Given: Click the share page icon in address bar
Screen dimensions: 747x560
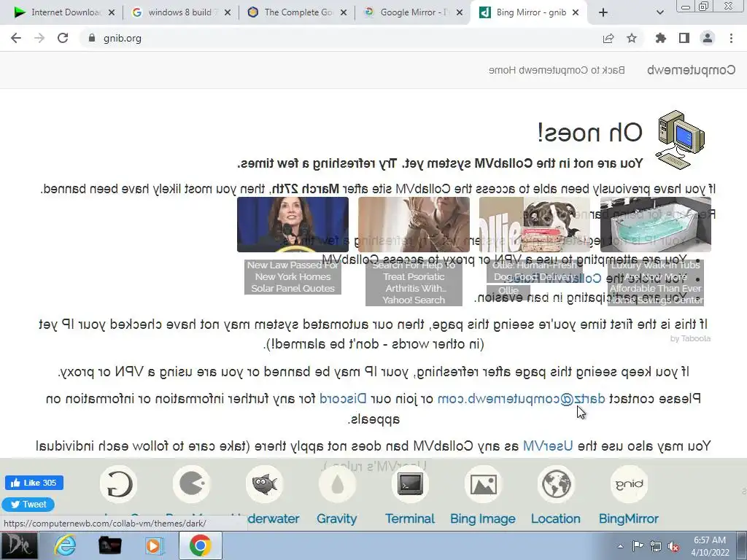Looking at the screenshot, I should tap(608, 39).
